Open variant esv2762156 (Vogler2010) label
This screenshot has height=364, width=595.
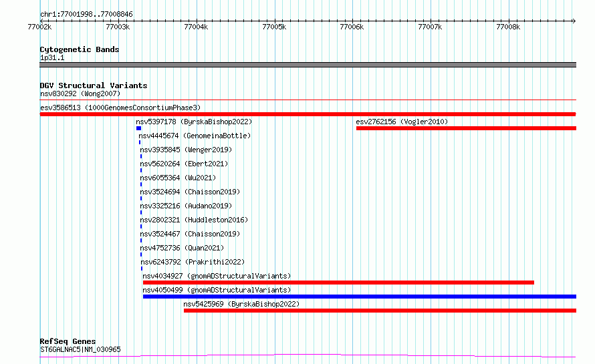[x=402, y=122]
